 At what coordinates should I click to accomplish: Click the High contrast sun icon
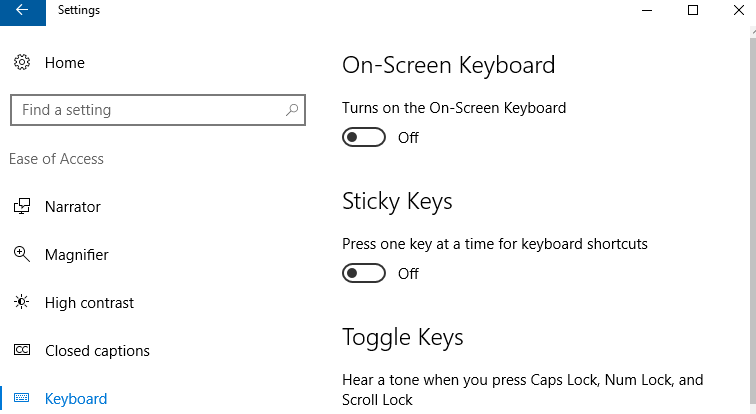[x=21, y=303]
